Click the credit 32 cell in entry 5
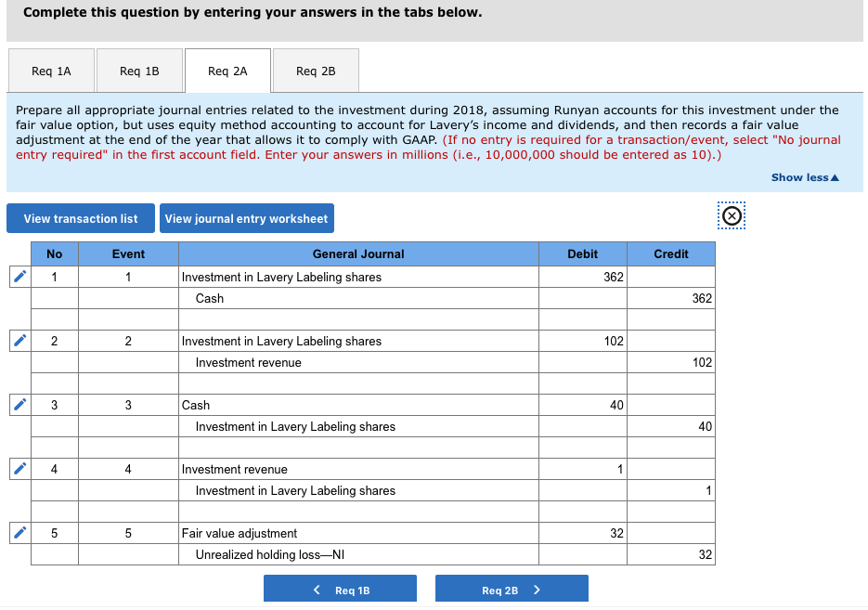868x610 pixels. 671,554
